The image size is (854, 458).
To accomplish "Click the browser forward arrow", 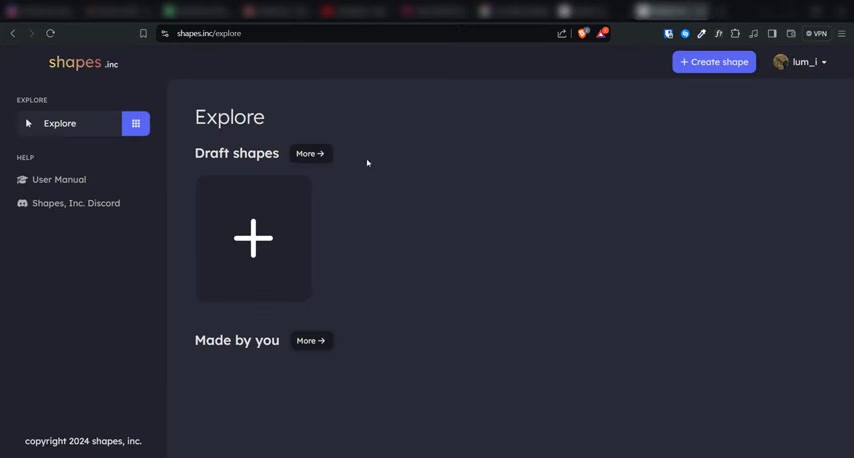I will tap(32, 33).
